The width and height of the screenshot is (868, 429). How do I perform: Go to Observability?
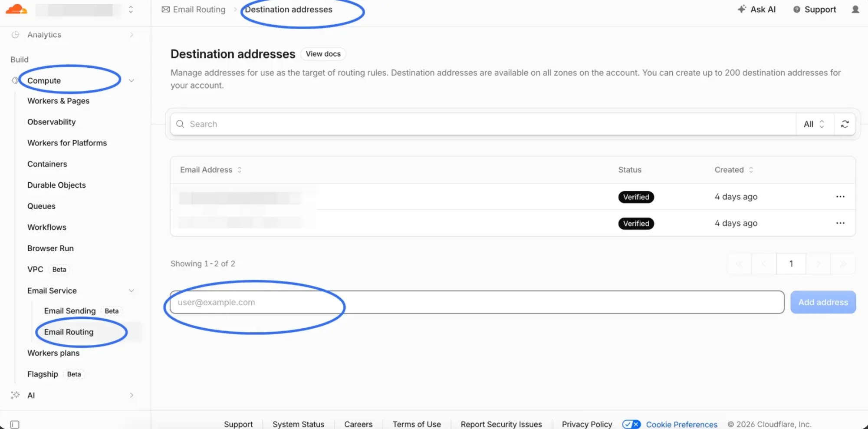[x=51, y=122]
